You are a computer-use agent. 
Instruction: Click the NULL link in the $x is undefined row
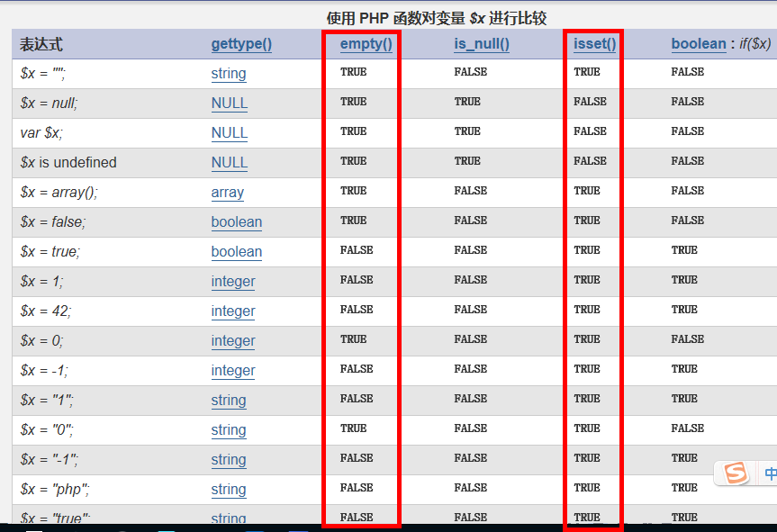click(x=230, y=162)
